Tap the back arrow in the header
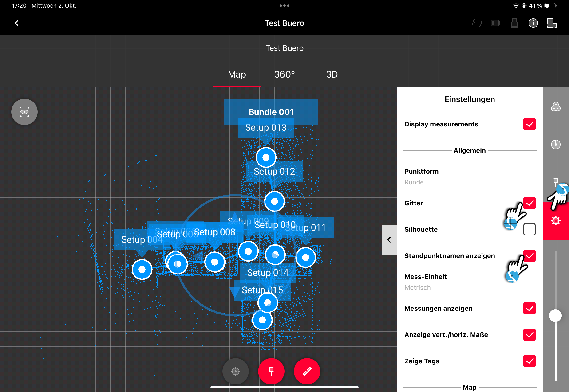The height and width of the screenshot is (392, 569). [17, 23]
